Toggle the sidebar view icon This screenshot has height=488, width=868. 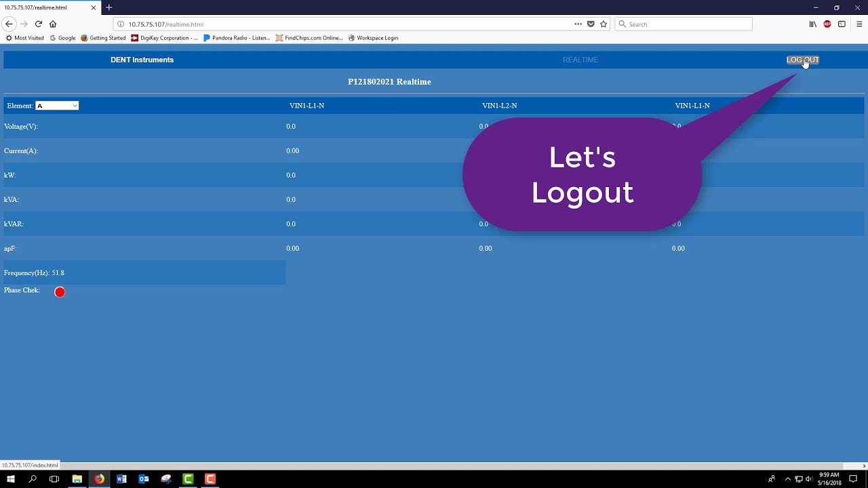click(x=842, y=24)
